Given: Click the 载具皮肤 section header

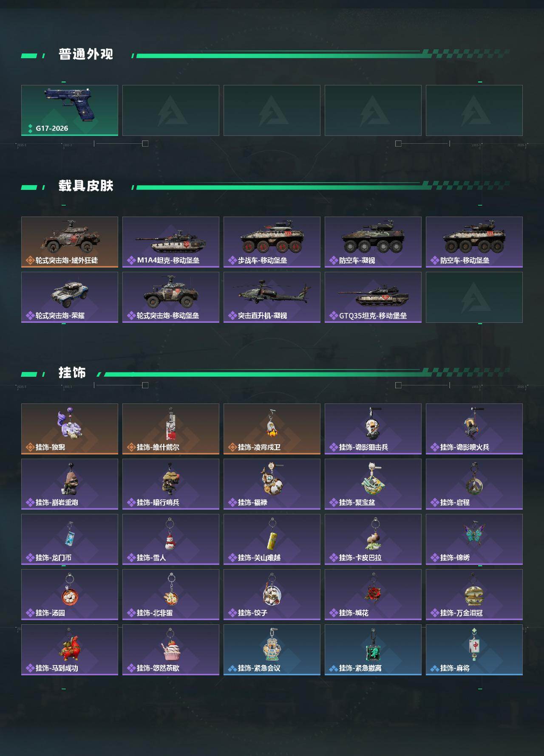Looking at the screenshot, I should click(86, 186).
